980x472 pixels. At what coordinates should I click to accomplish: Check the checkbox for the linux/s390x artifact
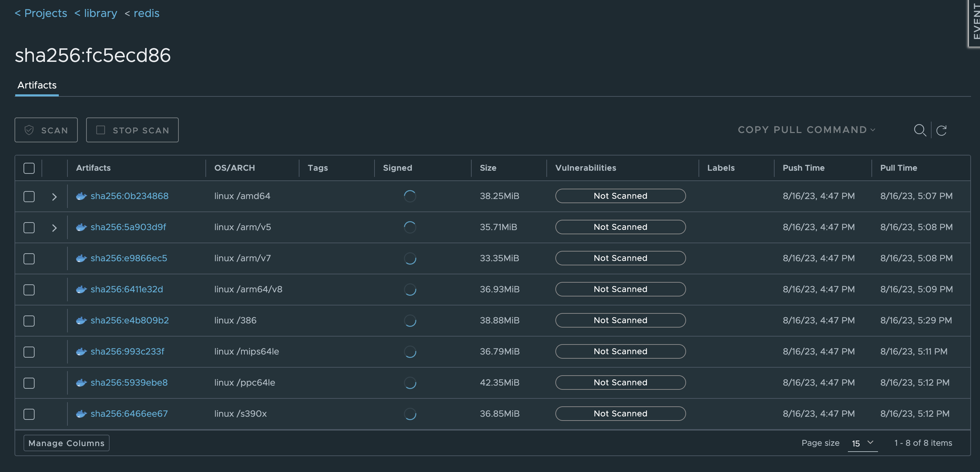(29, 414)
